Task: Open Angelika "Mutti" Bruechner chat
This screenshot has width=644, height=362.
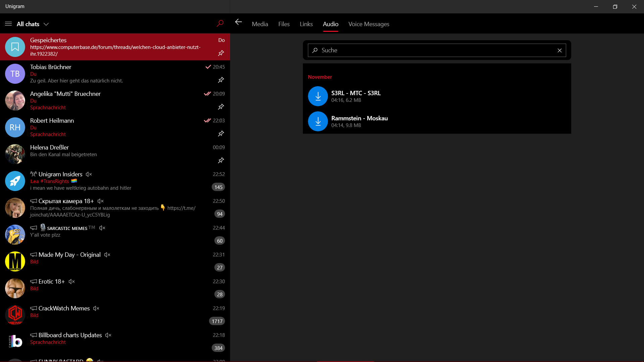Action: (x=115, y=101)
